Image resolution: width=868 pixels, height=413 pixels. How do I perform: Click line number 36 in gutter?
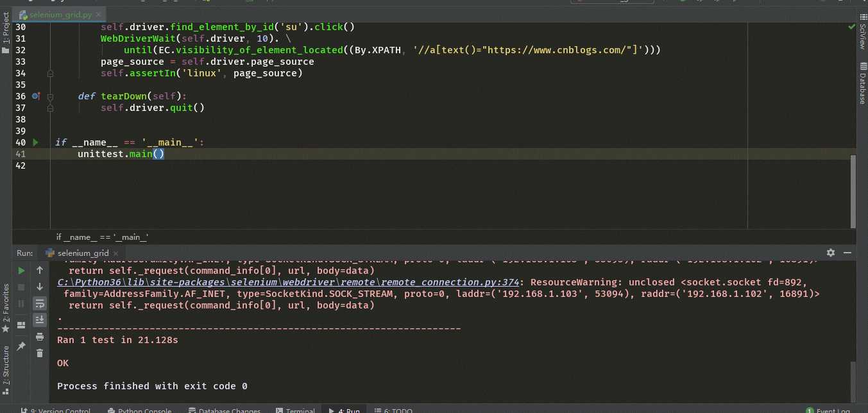(20, 96)
